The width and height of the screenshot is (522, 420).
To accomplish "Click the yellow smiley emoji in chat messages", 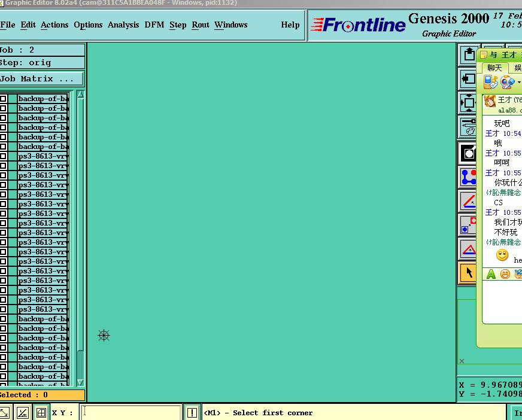I will (x=502, y=255).
